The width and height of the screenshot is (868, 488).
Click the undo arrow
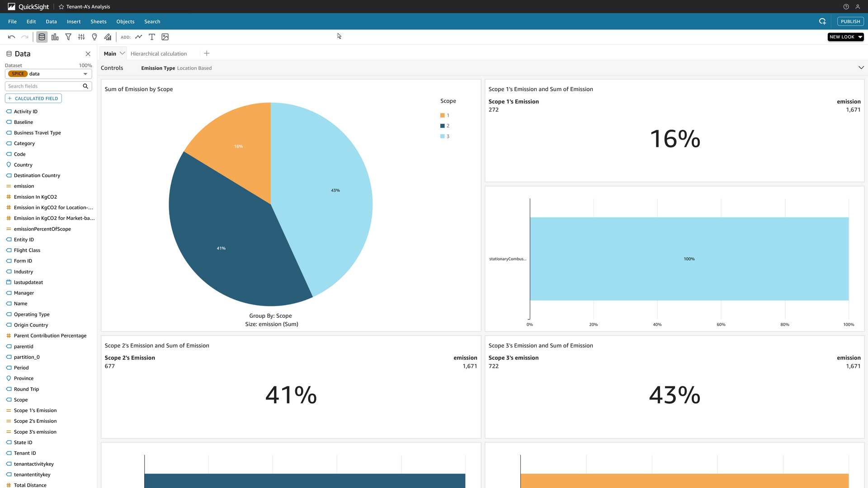pyautogui.click(x=11, y=37)
